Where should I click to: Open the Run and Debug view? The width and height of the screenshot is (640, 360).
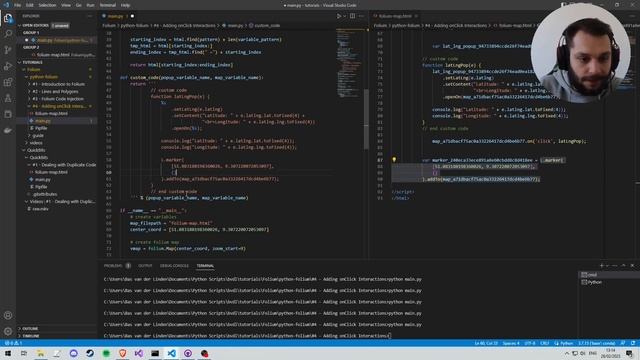(x=8, y=67)
